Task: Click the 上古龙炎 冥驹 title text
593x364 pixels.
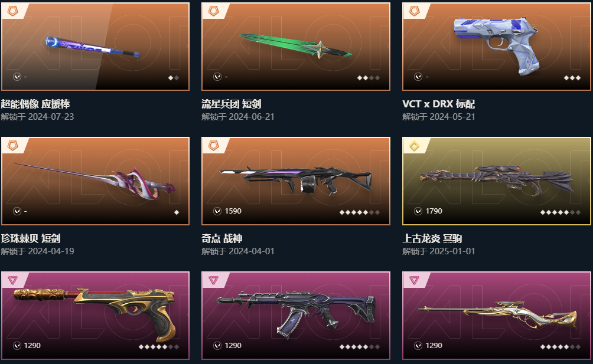Action: click(x=432, y=239)
